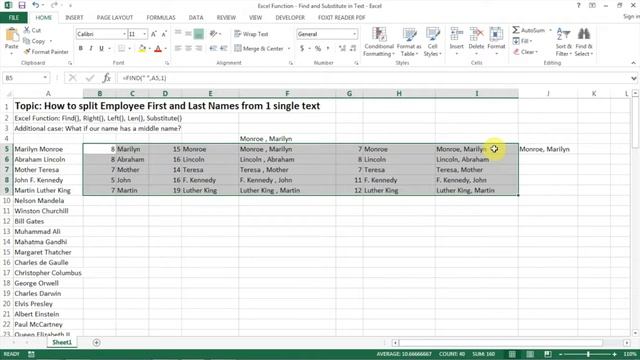The height and width of the screenshot is (360, 640).
Task: Click decrease indent icon
Action: (x=213, y=49)
